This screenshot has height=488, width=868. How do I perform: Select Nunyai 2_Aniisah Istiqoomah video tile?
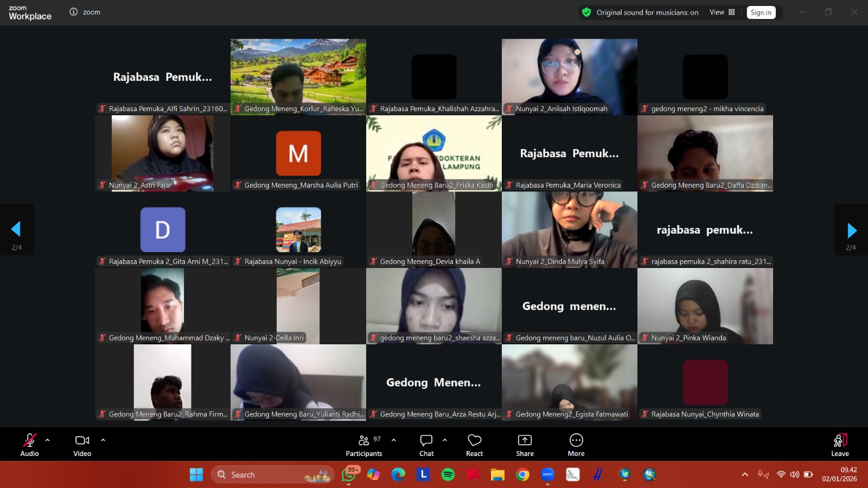pyautogui.click(x=569, y=76)
